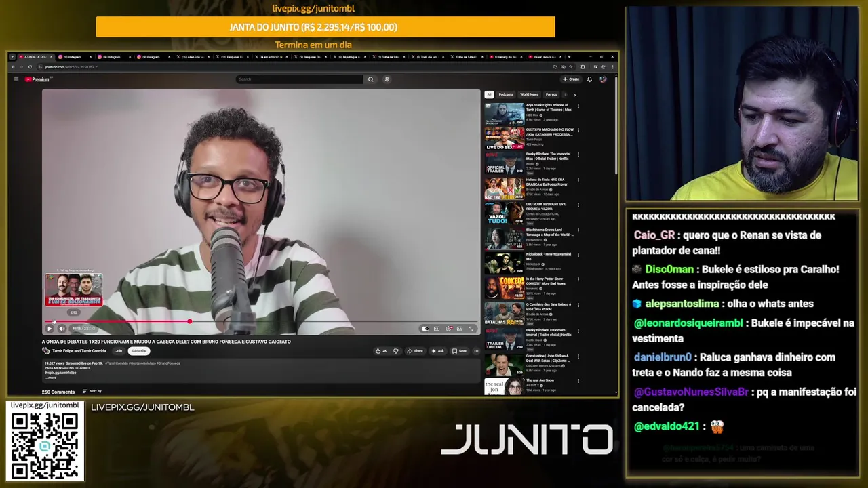This screenshot has height=488, width=868.
Task: Click chat username Caio_GR
Action: [654, 235]
